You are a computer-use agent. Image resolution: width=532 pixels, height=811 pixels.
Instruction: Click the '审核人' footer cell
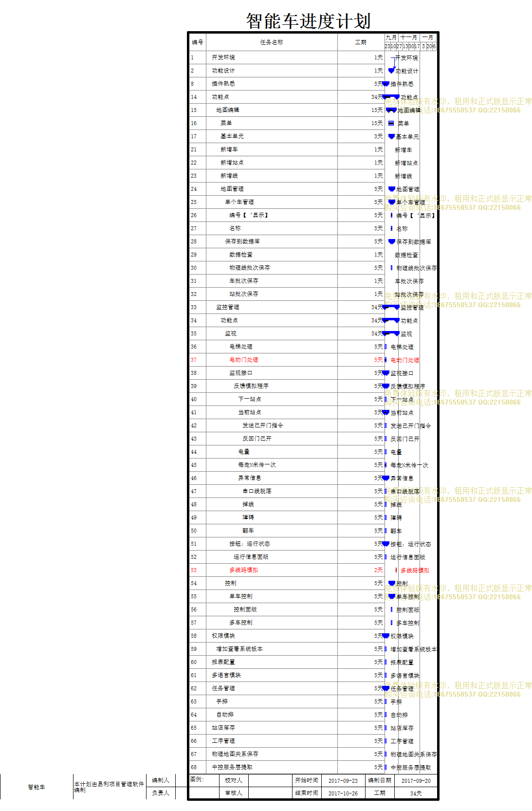pyautogui.click(x=234, y=793)
